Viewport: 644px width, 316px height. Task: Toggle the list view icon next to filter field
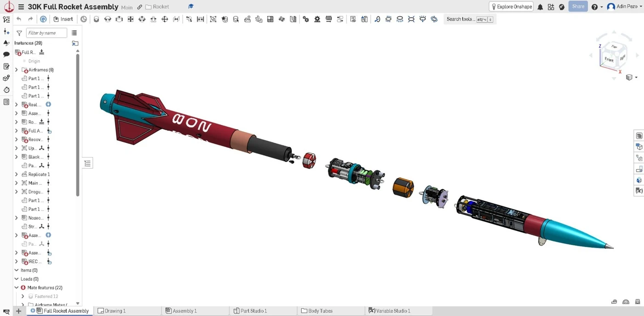(x=74, y=33)
